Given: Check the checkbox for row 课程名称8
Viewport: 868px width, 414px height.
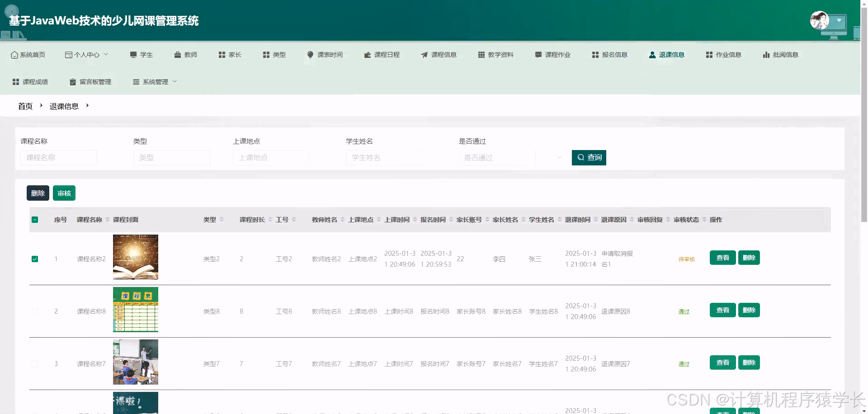Looking at the screenshot, I should (35, 311).
